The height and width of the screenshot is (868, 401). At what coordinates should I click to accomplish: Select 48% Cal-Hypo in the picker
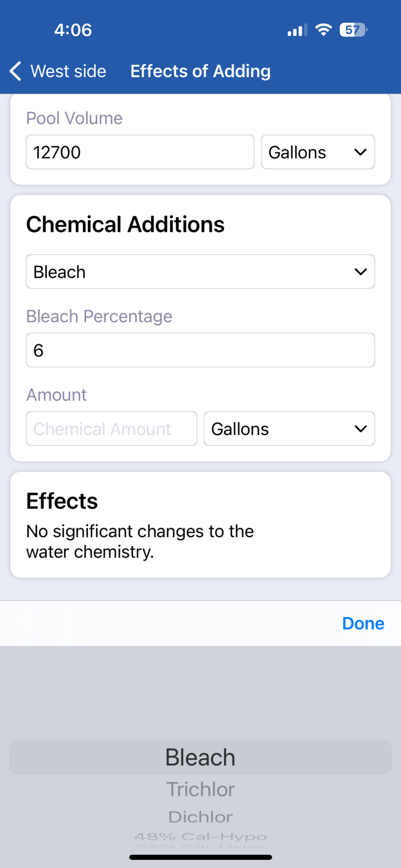tap(200, 836)
